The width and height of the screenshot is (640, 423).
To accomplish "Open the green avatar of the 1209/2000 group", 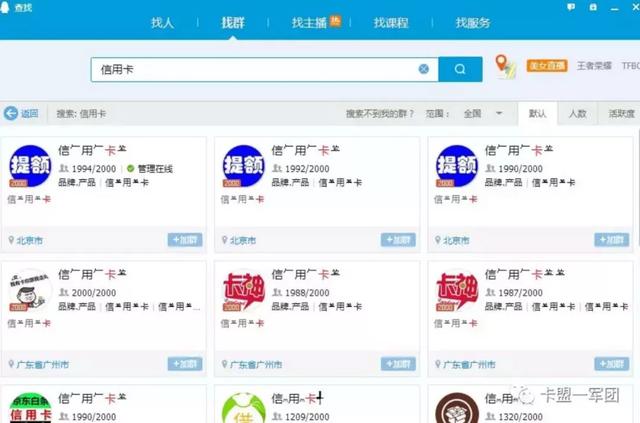I will 244,408.
